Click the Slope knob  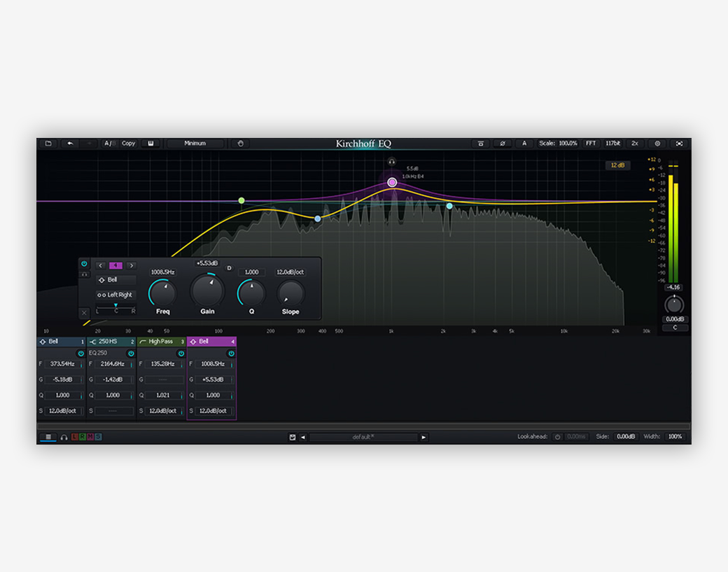tap(290, 293)
